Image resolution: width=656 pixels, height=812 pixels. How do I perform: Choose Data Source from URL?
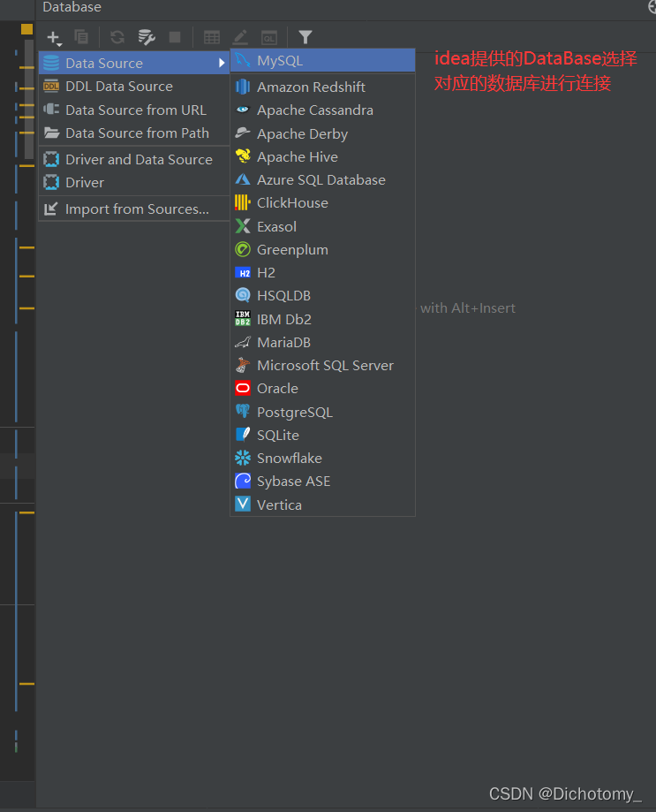coord(134,110)
